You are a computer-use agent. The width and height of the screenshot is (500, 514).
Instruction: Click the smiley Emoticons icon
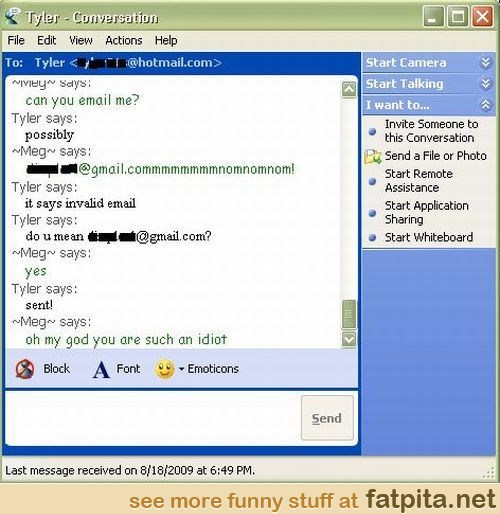(165, 369)
